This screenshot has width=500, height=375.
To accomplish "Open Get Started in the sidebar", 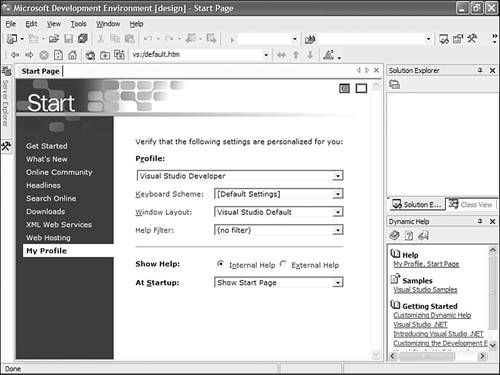I will coord(47,146).
